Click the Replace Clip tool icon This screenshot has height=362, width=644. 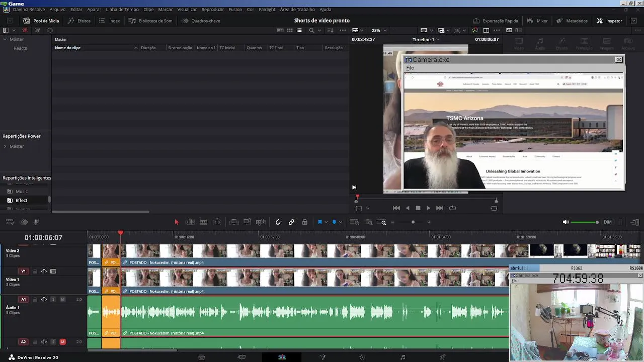click(x=261, y=222)
